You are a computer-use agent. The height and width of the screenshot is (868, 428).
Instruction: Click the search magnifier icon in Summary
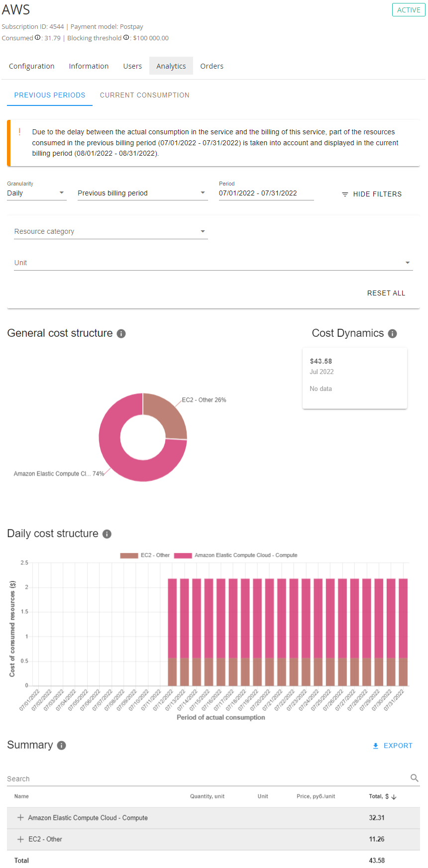coord(414,778)
